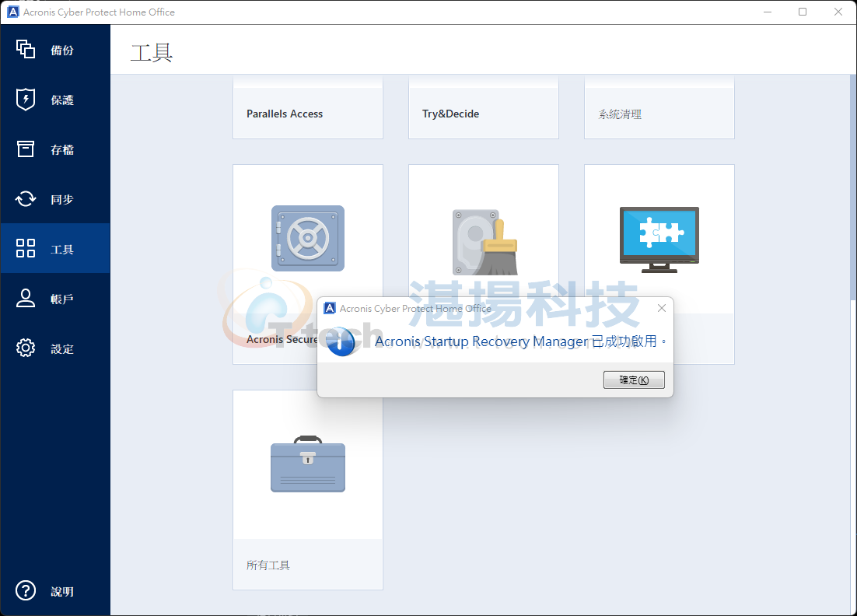The height and width of the screenshot is (616, 857).
Task: Click the hard drive with brush icon
Action: 484,241
